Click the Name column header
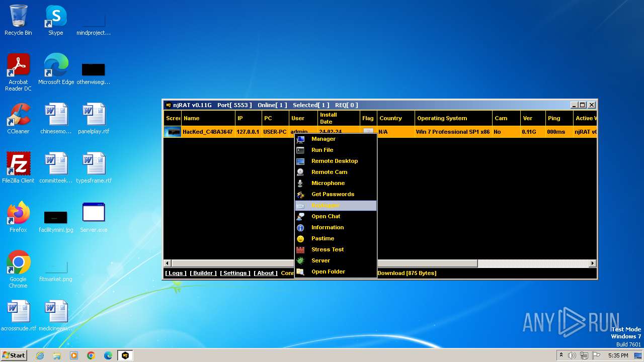 [x=208, y=118]
